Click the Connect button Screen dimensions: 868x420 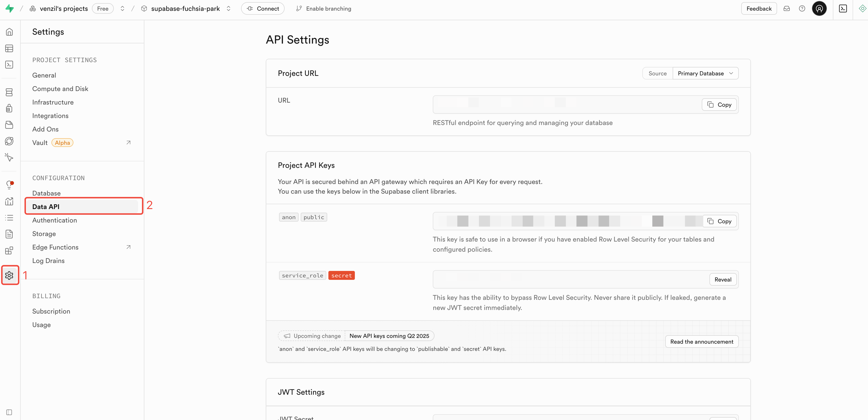[x=263, y=8]
